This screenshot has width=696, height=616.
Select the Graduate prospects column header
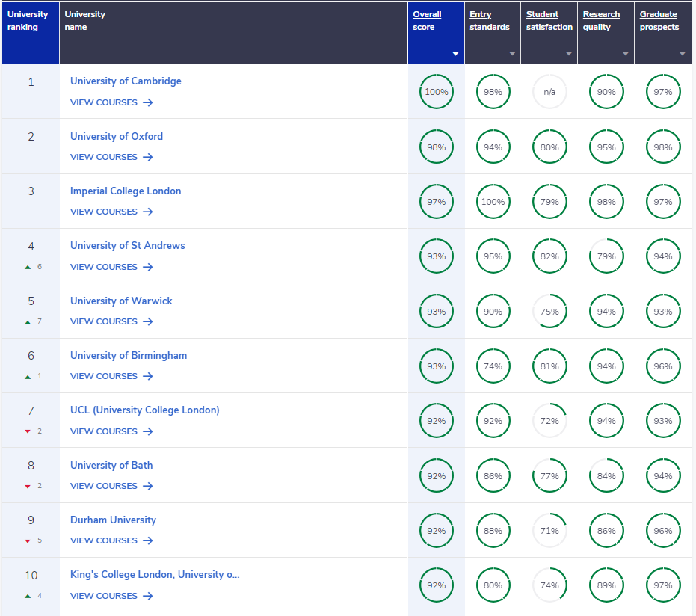pos(659,21)
